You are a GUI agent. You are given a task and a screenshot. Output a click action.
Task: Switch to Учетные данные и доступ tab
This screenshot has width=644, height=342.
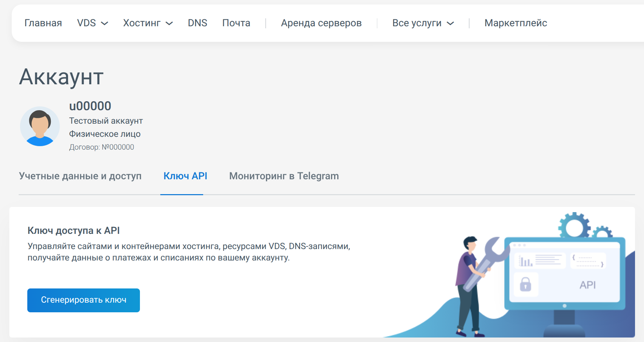(x=80, y=176)
